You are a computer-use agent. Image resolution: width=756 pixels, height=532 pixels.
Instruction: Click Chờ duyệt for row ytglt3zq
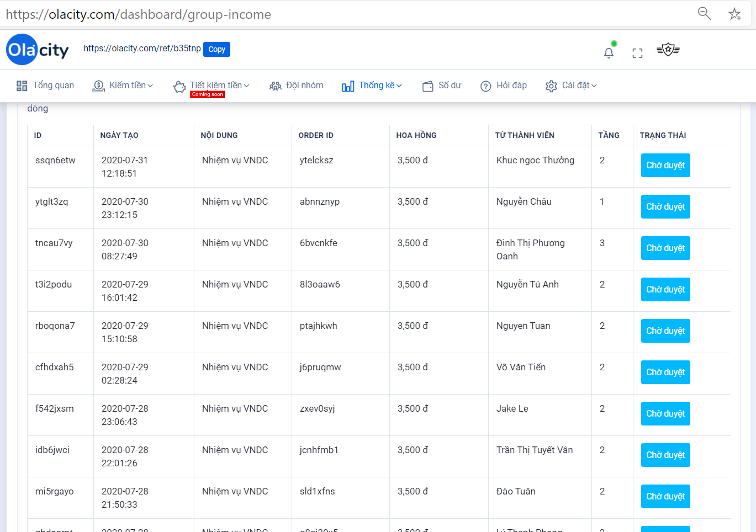[x=665, y=207]
